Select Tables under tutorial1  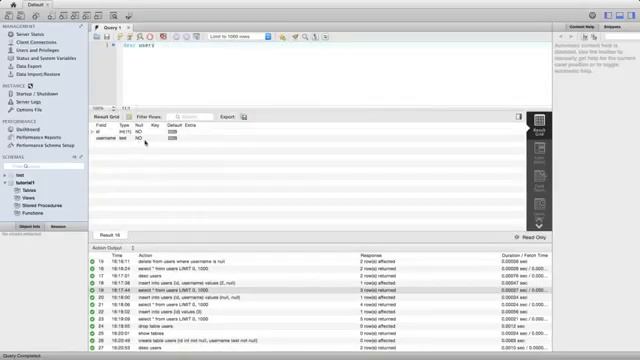29,190
